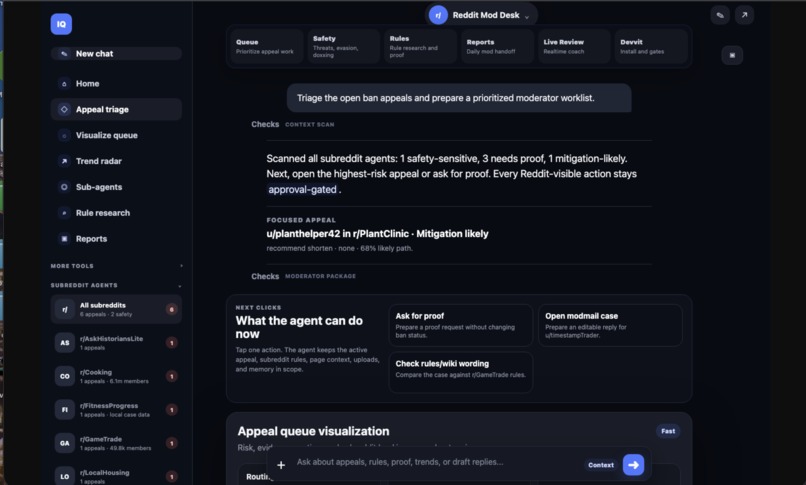Select the Trend radar menu label
Screen dimensions: 806x485
99,161
